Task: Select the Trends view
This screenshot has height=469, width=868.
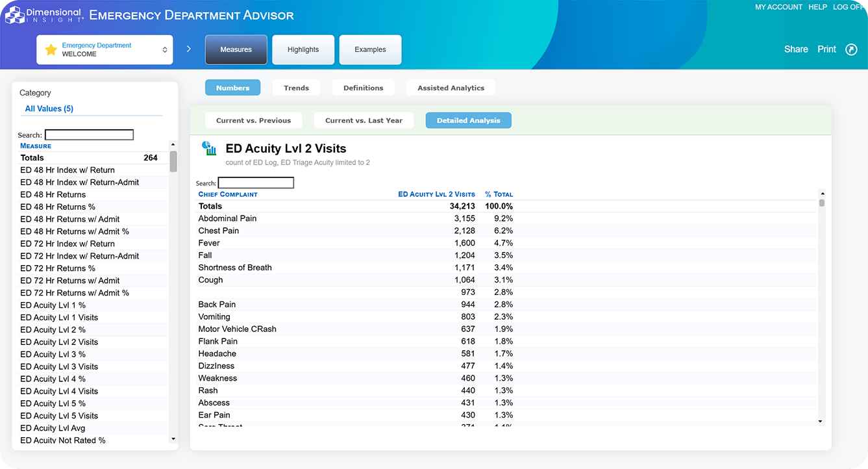Action: coord(296,88)
